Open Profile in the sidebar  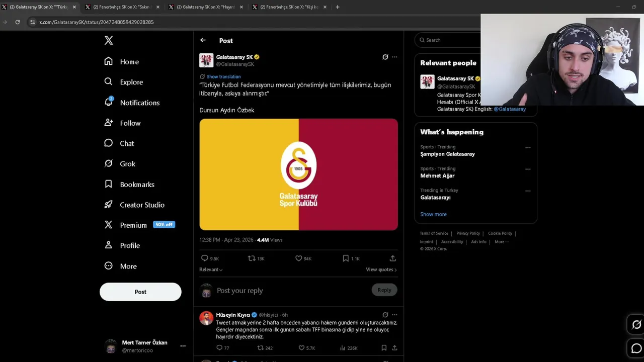coord(122,245)
